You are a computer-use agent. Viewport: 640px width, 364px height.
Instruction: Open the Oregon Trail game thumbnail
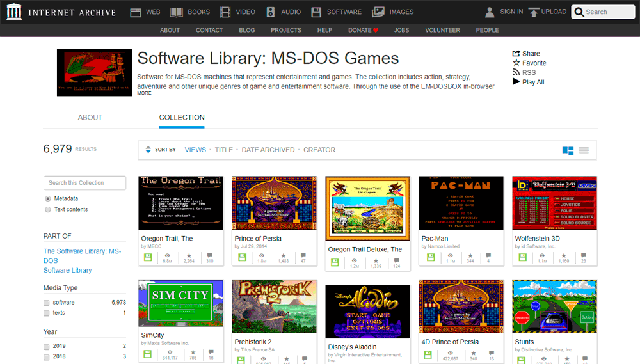pos(181,203)
